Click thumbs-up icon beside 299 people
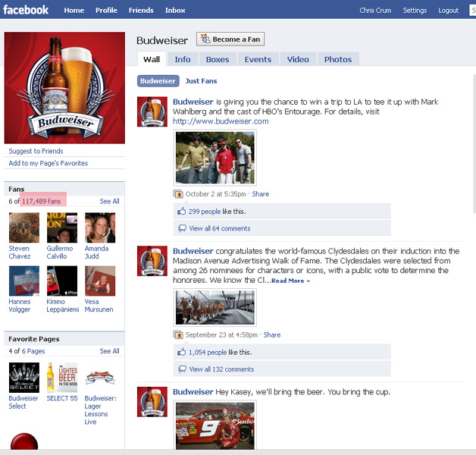Image resolution: width=476 pixels, height=455 pixels. (181, 212)
